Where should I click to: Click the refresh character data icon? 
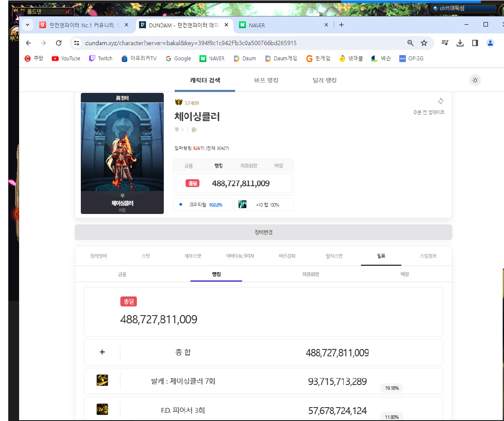(x=441, y=101)
